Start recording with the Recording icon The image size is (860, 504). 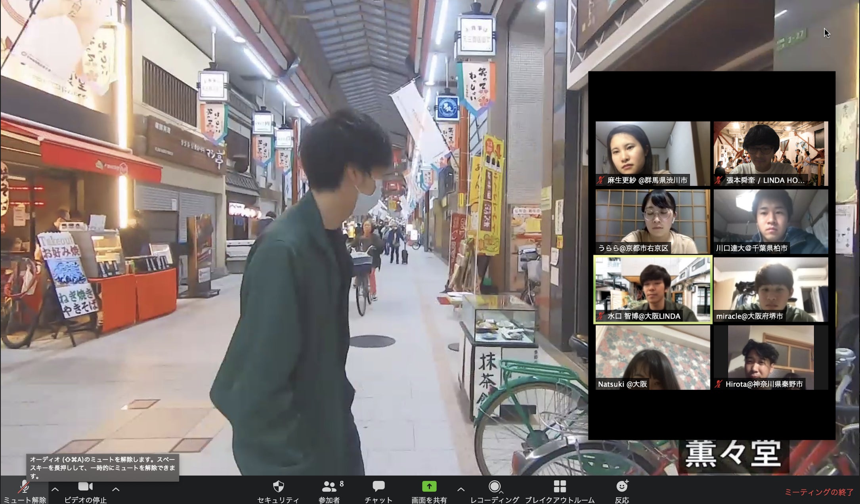pos(494,487)
